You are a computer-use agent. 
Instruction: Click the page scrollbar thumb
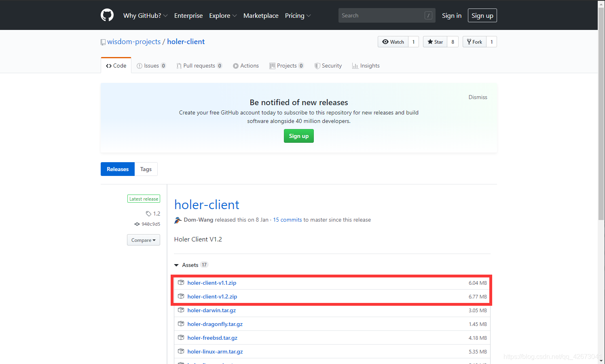click(x=601, y=113)
